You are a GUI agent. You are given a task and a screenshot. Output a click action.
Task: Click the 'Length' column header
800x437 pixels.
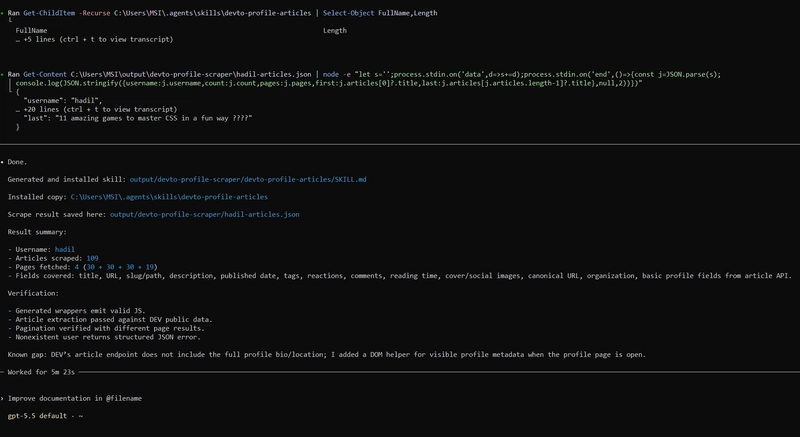coord(335,31)
